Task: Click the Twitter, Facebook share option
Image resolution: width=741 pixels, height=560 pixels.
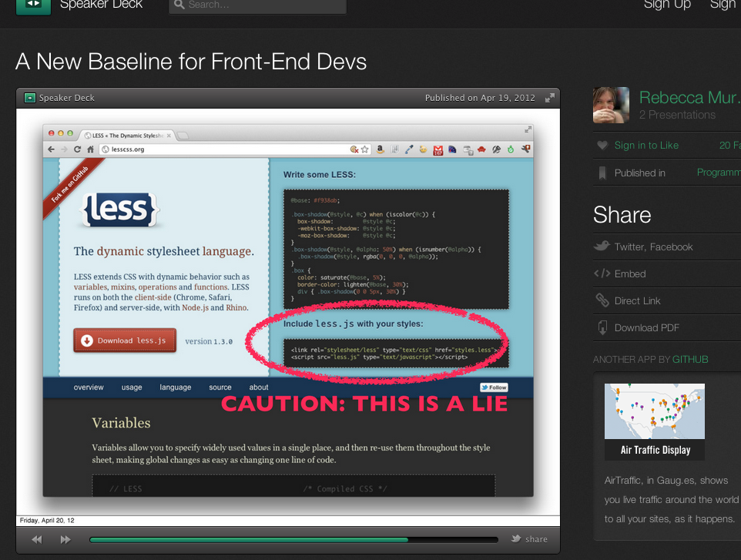Action: tap(653, 246)
